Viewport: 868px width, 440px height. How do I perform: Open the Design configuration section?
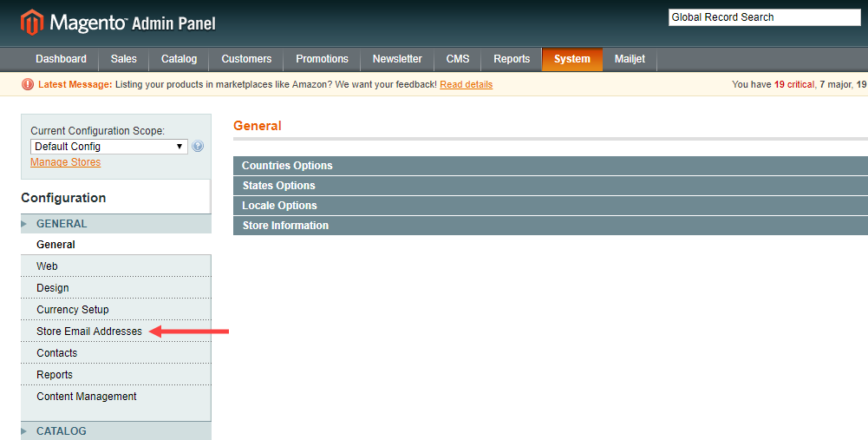(x=116, y=287)
